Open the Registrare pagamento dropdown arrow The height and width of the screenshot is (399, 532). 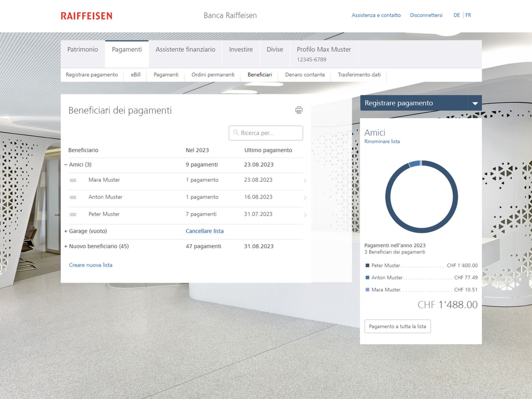pyautogui.click(x=475, y=103)
